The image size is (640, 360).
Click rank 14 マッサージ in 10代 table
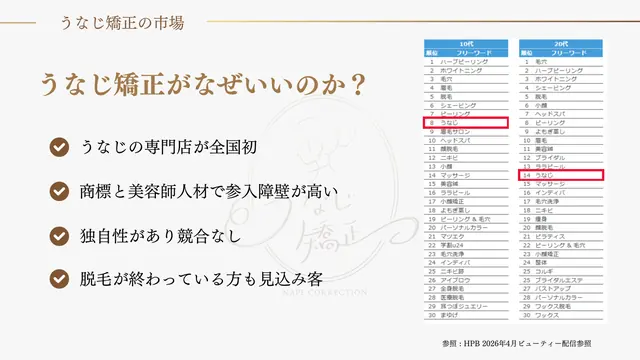466,175
